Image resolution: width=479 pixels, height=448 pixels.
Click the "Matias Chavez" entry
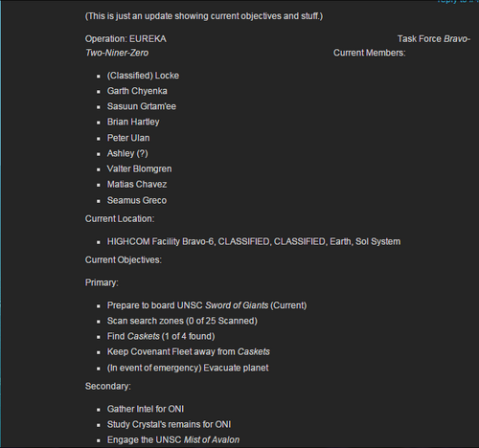[137, 185]
